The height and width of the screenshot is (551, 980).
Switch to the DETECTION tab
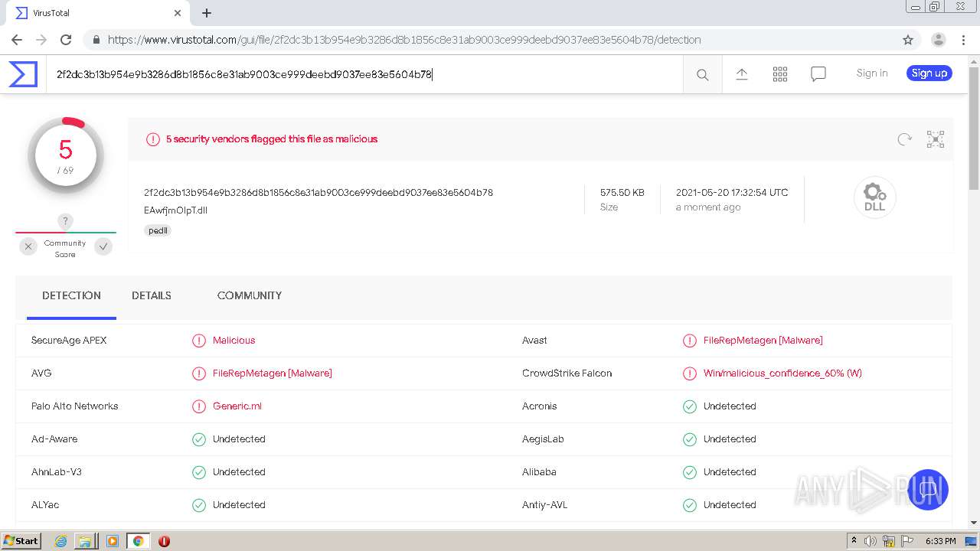[x=71, y=295]
